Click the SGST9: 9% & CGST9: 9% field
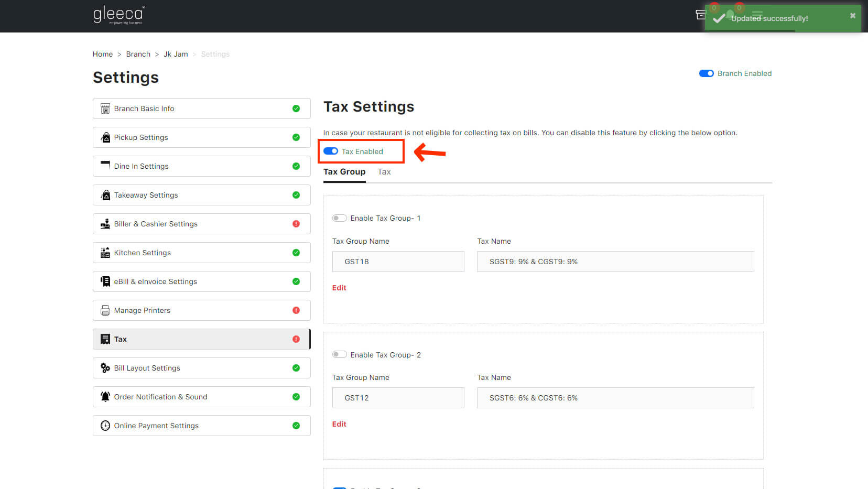Screen dimensions: 868x489 point(615,262)
